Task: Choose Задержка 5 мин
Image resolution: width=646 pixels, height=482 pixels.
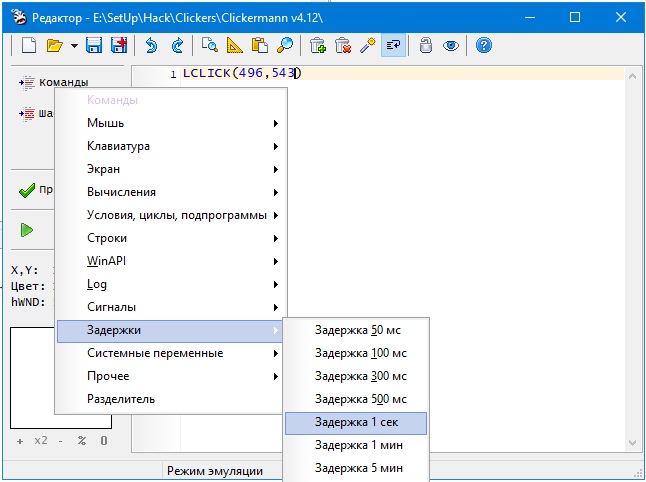Action: 356,469
